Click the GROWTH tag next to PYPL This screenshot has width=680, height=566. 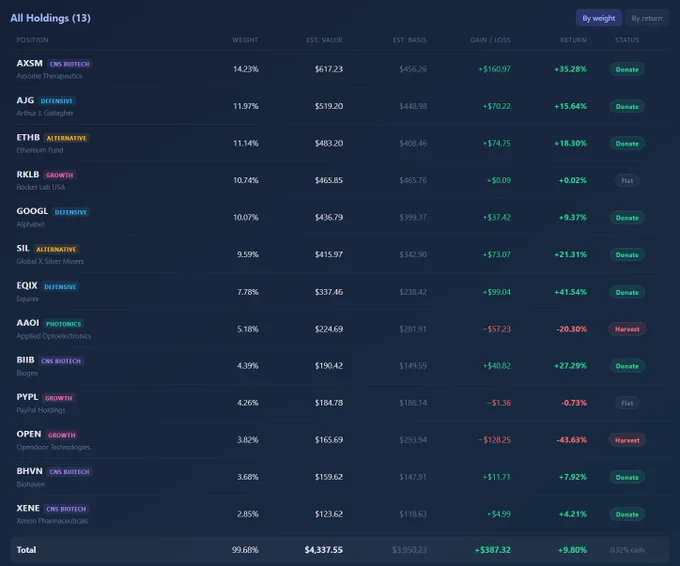tap(59, 398)
